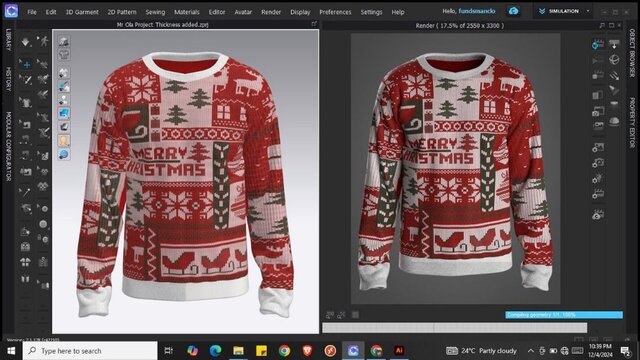Screen dimensions: 640x360
Task: Click the Type here to search box
Action: 90,351
